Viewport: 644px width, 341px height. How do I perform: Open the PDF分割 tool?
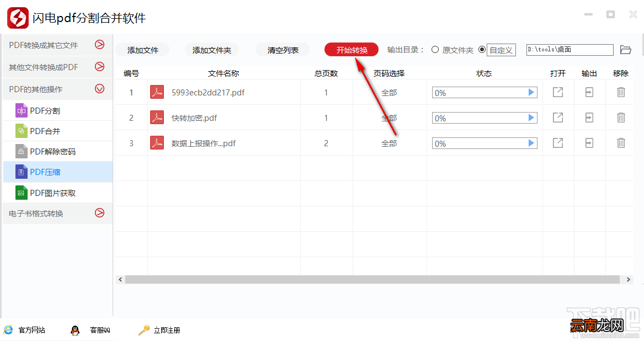tap(57, 110)
